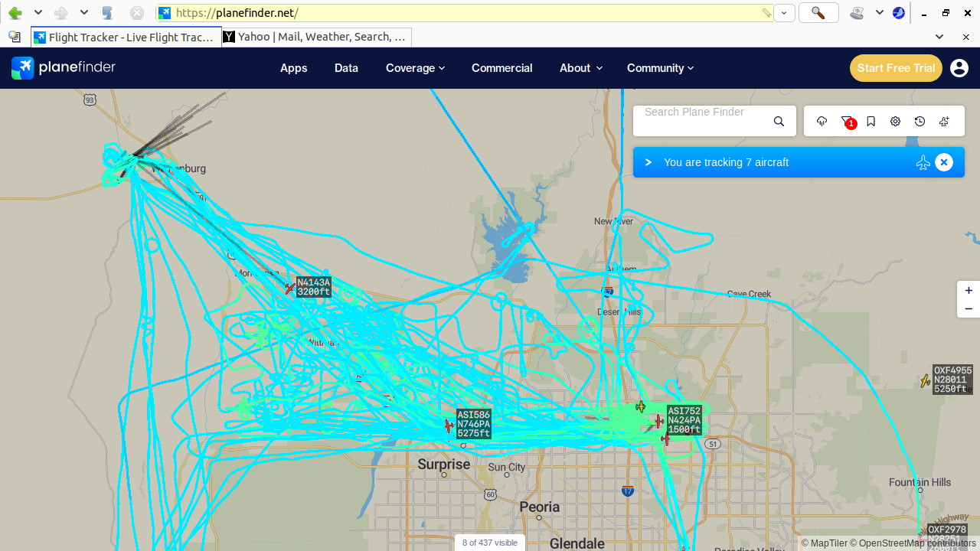This screenshot has height=551, width=980.
Task: Toggle the weather cloud layer icon
Action: point(822,122)
